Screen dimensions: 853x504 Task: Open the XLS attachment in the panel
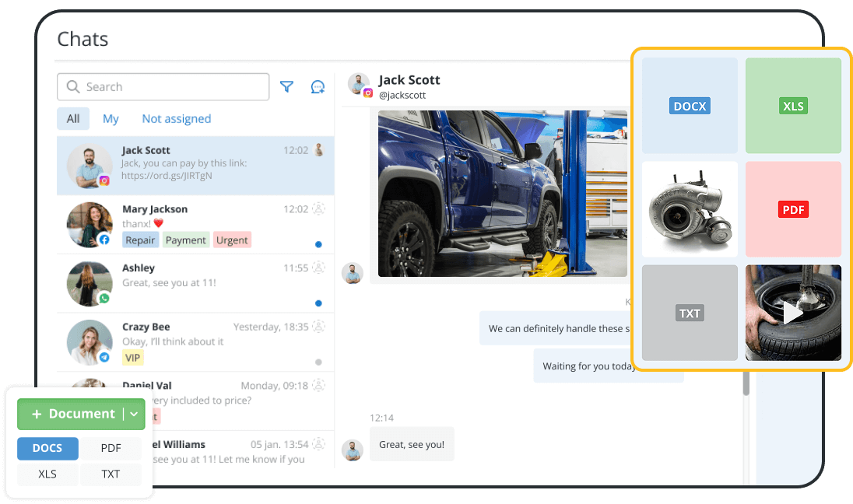tap(793, 106)
